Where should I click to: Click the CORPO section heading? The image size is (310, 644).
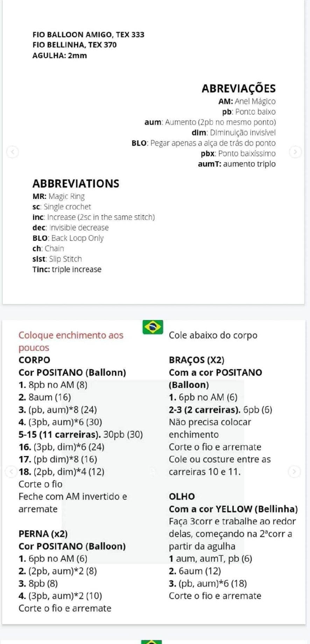[34, 360]
